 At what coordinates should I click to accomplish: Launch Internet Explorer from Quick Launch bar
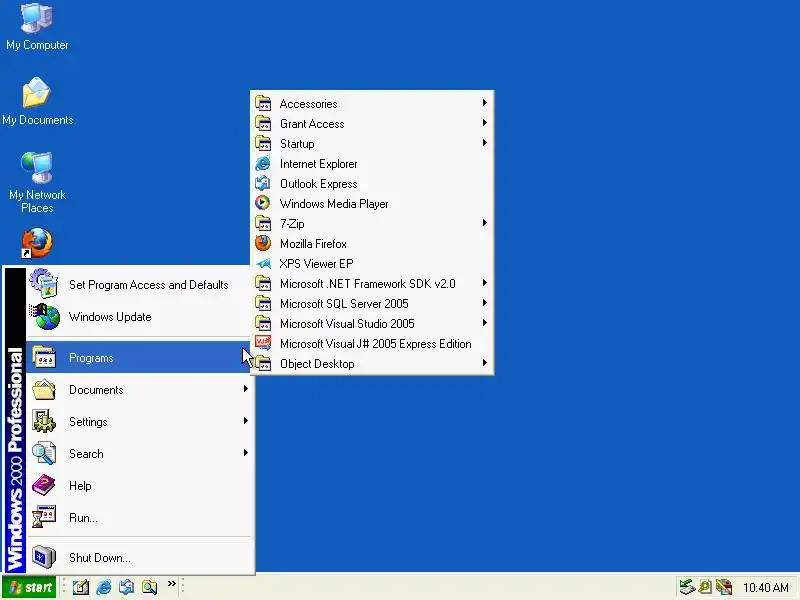point(104,587)
